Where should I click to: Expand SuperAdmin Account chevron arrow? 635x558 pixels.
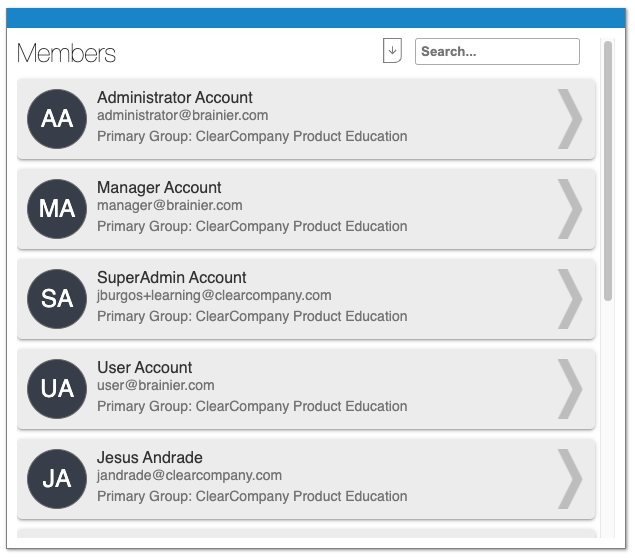point(570,299)
